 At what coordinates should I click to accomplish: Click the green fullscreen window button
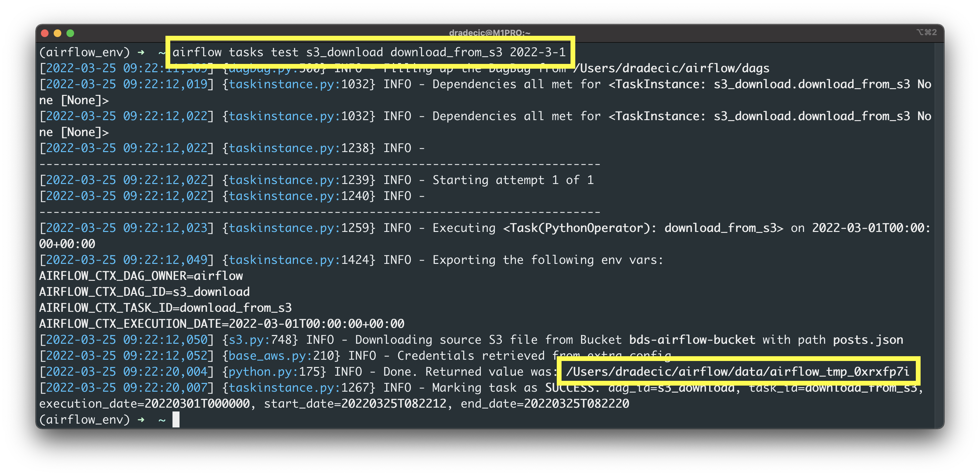pos(70,33)
